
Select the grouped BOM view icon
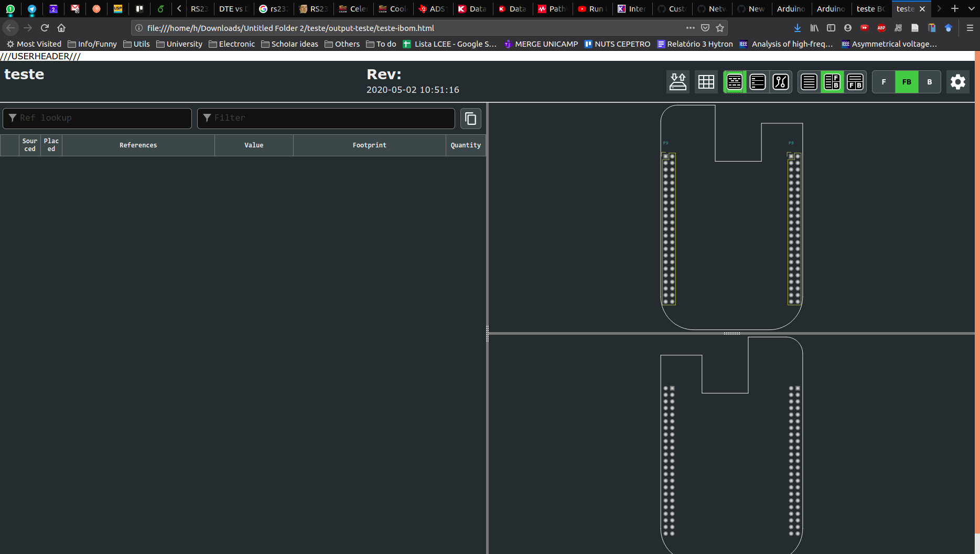734,82
